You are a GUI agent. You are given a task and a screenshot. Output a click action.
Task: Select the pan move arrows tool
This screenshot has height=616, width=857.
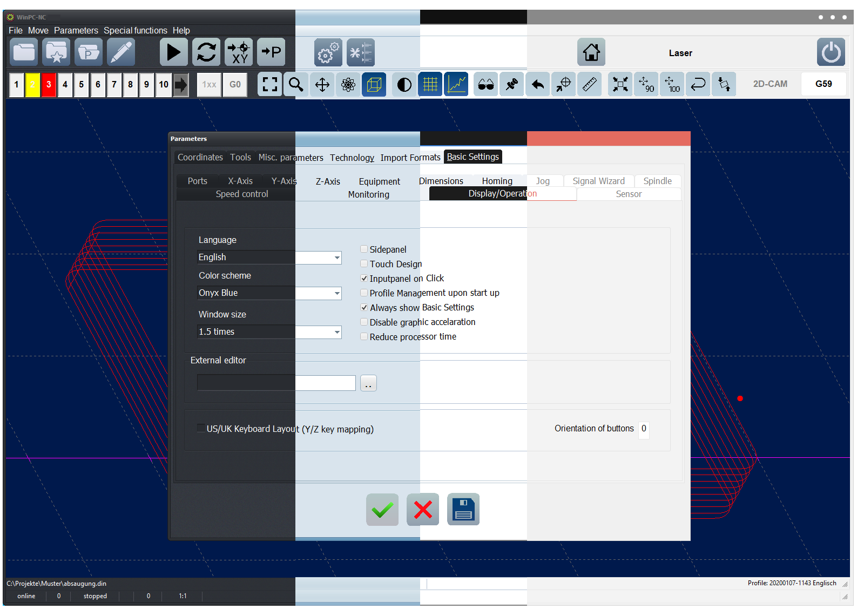pos(322,84)
